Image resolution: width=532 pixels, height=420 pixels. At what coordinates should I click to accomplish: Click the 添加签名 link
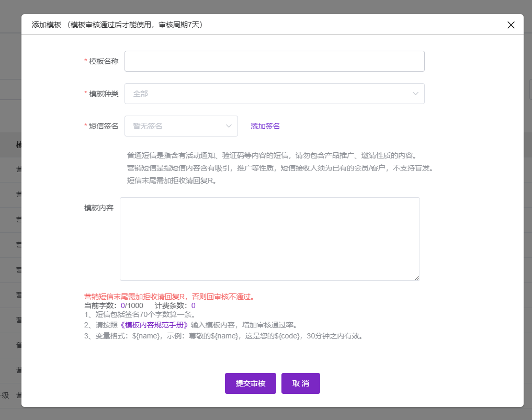[265, 126]
